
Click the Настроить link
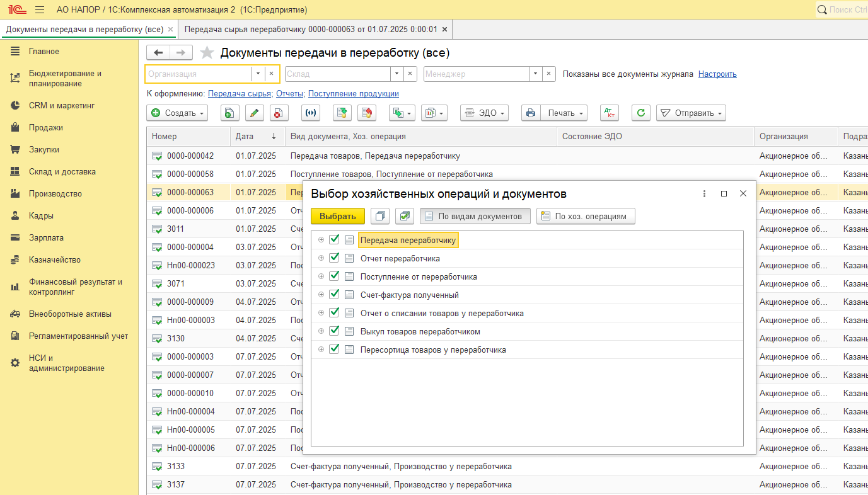coord(717,74)
